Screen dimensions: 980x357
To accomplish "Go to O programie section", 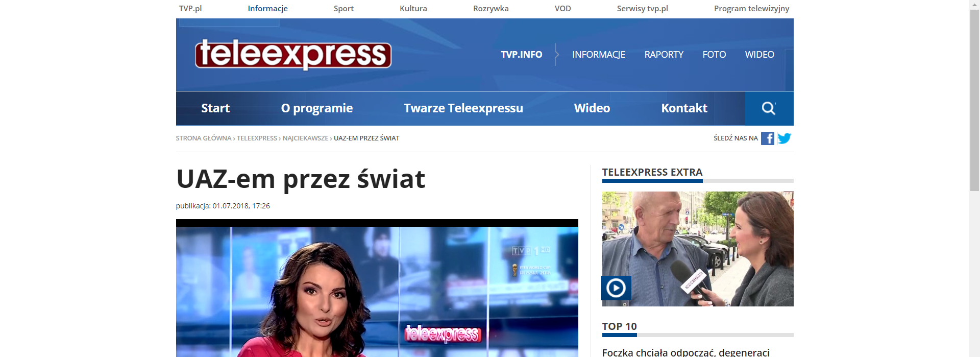I will pyautogui.click(x=316, y=108).
